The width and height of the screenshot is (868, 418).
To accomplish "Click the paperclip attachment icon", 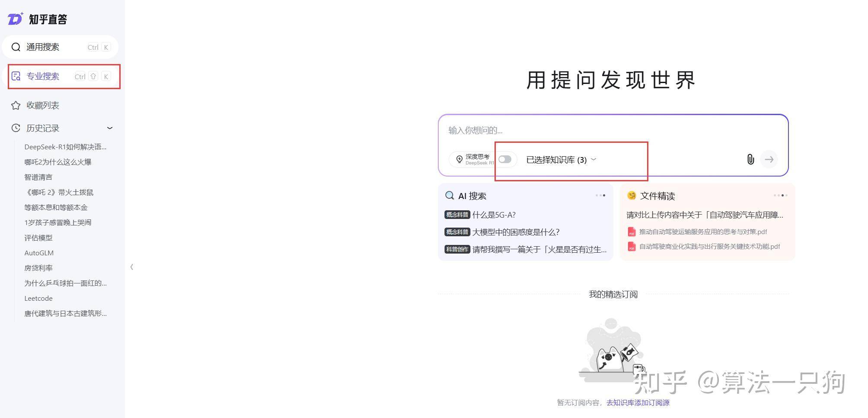I will [x=750, y=159].
